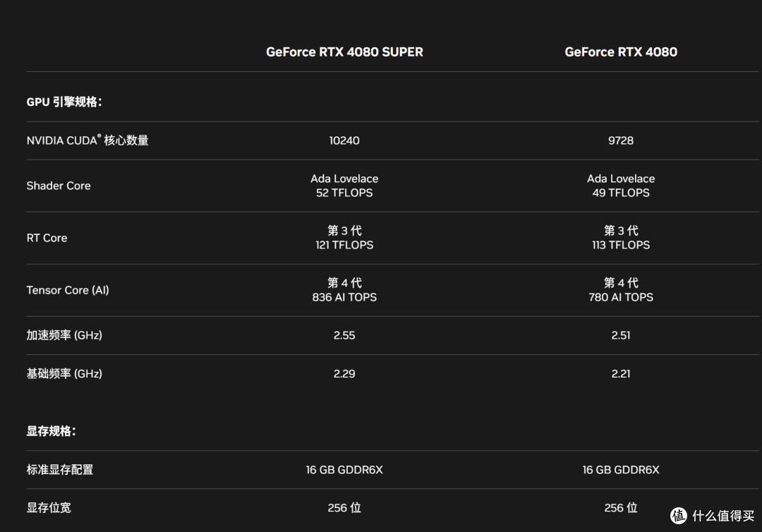Select the base clock value 2.21

pos(621,374)
